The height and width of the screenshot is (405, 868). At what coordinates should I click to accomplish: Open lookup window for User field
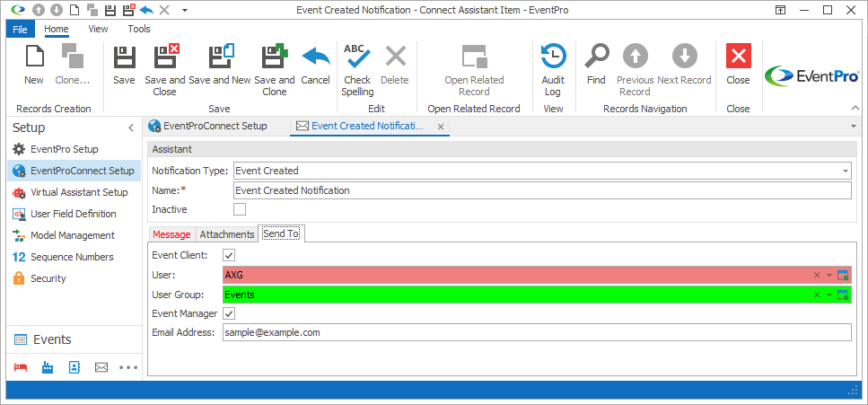[x=843, y=276]
